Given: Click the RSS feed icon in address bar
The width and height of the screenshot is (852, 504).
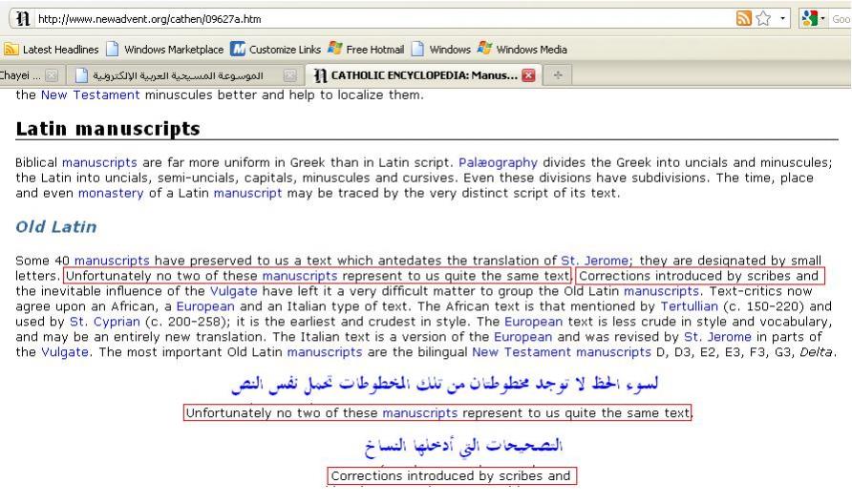Looking at the screenshot, I should pyautogui.click(x=743, y=18).
